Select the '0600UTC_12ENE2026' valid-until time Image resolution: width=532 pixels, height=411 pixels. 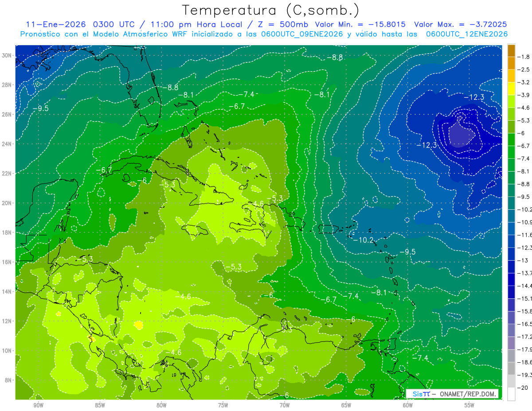tap(467, 34)
